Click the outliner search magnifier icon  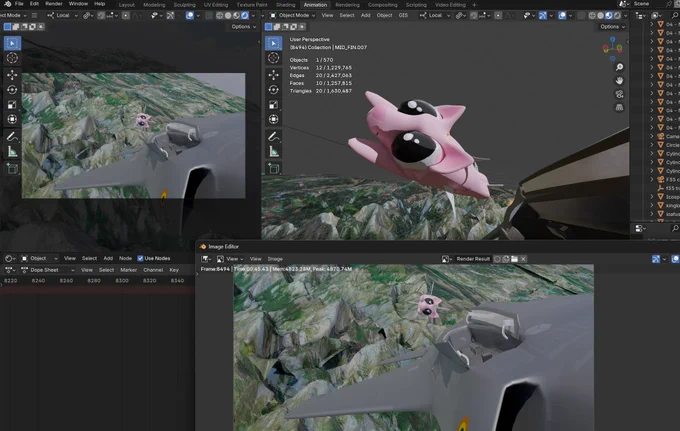675,15
